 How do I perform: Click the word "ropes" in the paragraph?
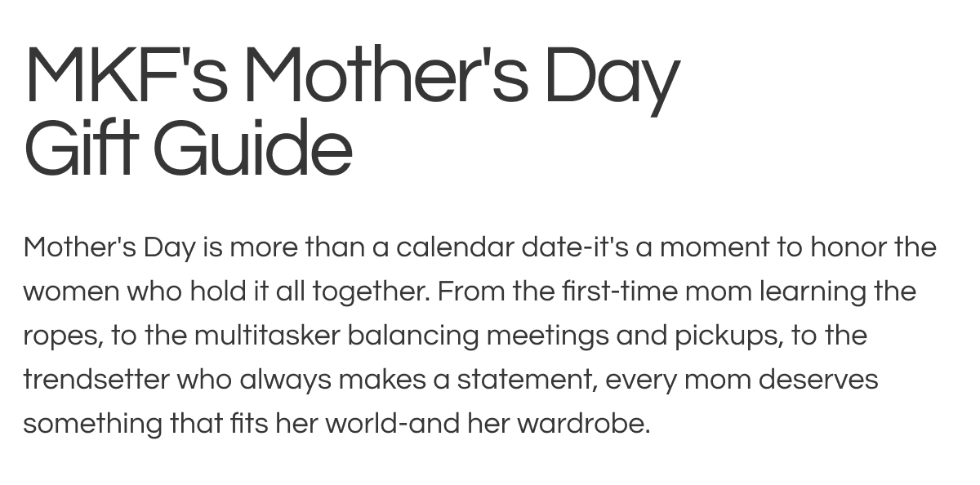pos(60,336)
